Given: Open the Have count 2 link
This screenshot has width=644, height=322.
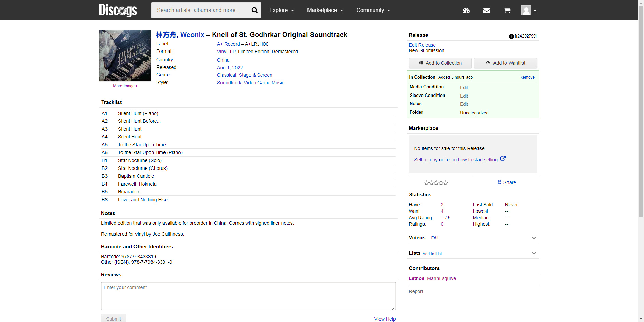Looking at the screenshot, I should pyautogui.click(x=442, y=205).
